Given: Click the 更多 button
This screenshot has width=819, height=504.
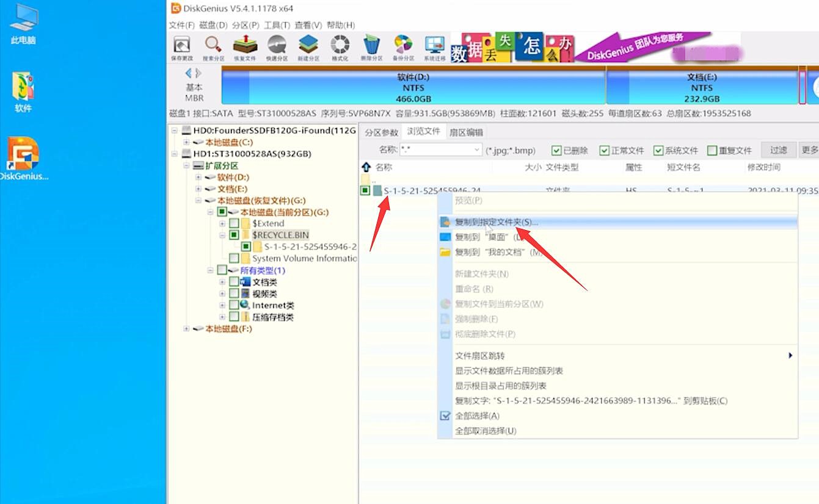Looking at the screenshot, I should pos(809,150).
